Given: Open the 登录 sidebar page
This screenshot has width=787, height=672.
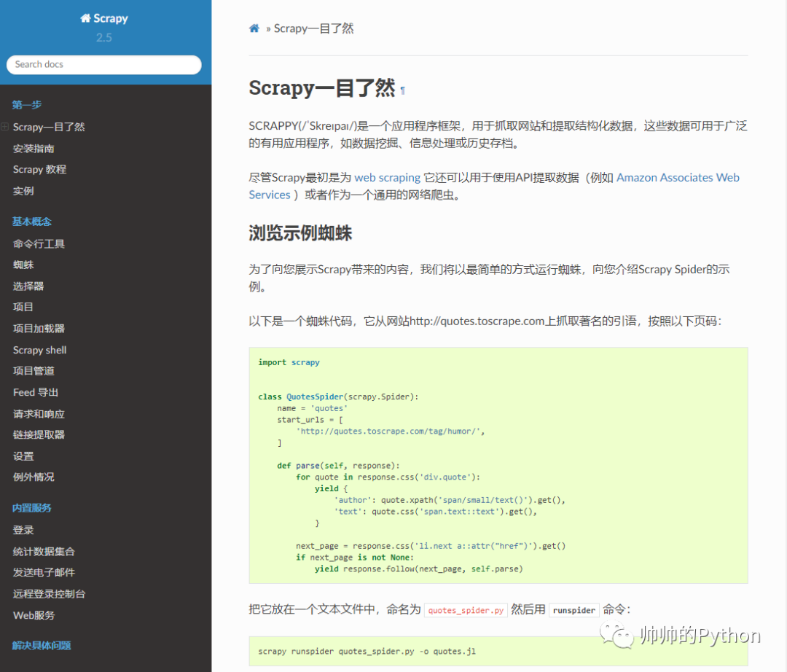Looking at the screenshot, I should point(23,530).
